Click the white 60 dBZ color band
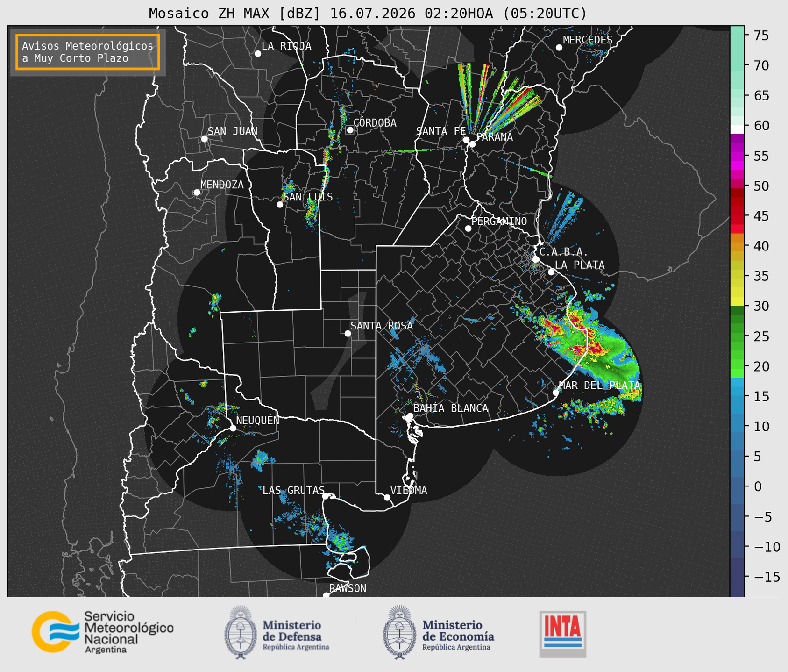 (737, 129)
